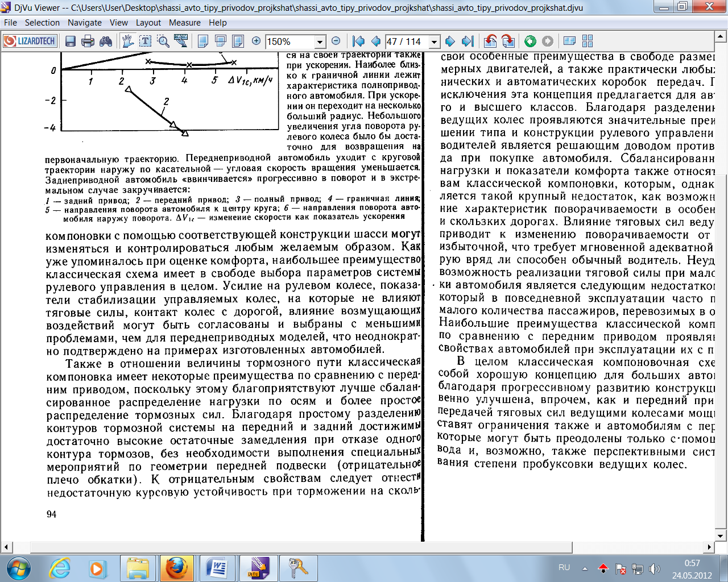Open the Navigate menu
728x582 pixels.
[85, 23]
